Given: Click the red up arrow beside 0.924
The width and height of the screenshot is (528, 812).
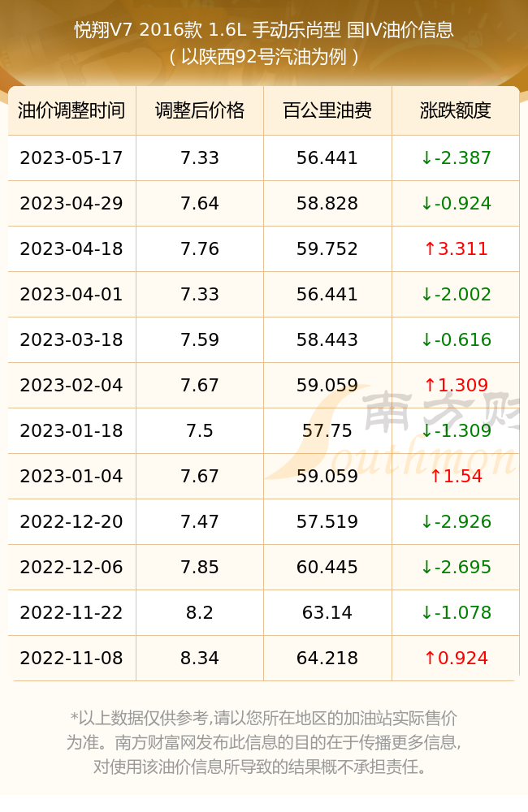Looking at the screenshot, I should tap(430, 659).
